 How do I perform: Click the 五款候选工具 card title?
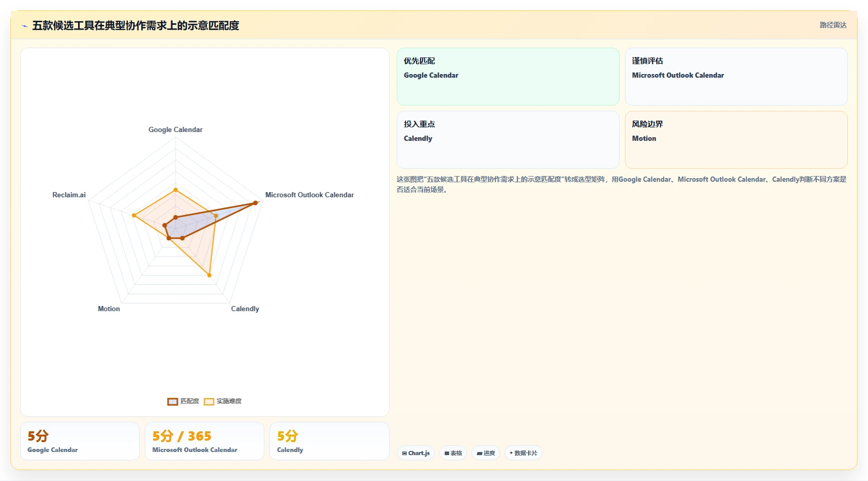pos(136,25)
